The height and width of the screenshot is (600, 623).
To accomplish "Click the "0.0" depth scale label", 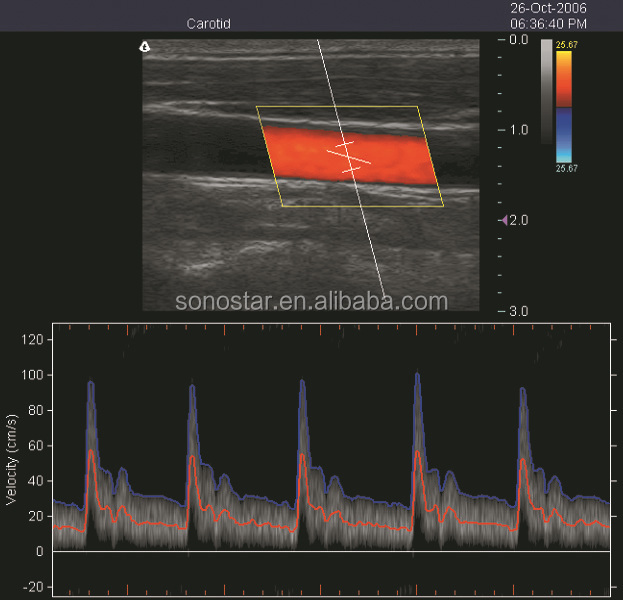I will [x=519, y=39].
